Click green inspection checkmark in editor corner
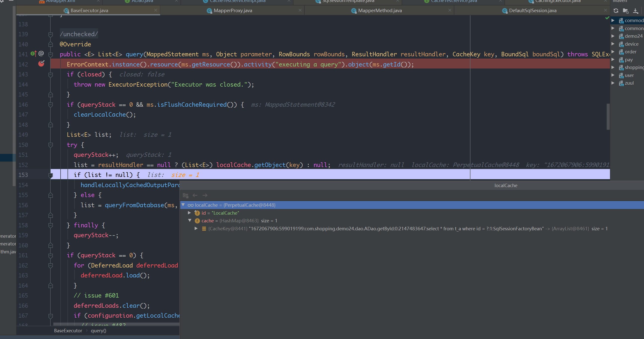This screenshot has width=644, height=339. tap(607, 18)
